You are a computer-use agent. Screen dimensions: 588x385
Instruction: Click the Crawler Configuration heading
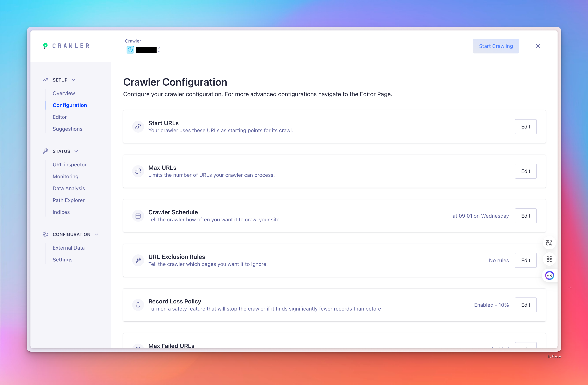(175, 82)
